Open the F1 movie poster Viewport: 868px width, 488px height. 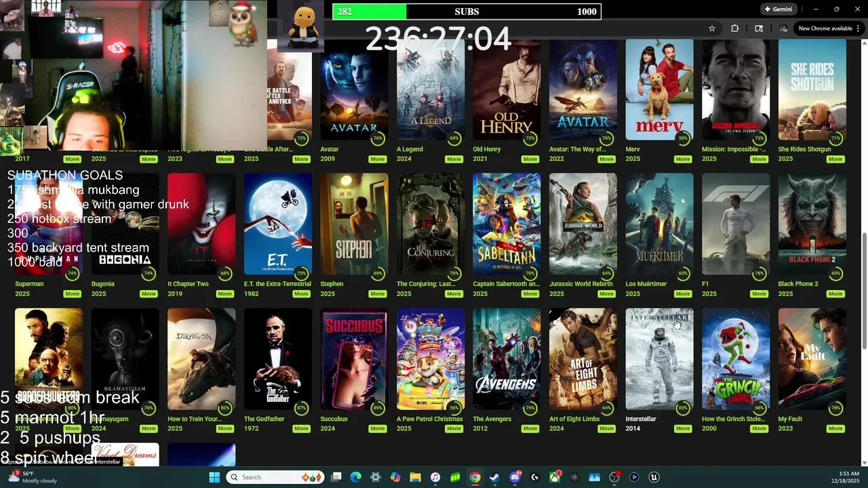[736, 224]
